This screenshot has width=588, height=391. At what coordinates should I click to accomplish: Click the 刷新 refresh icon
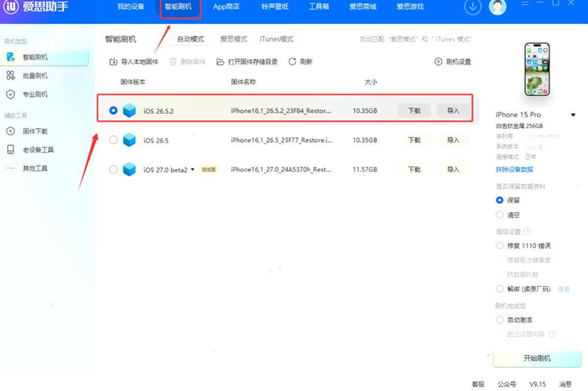(x=293, y=62)
